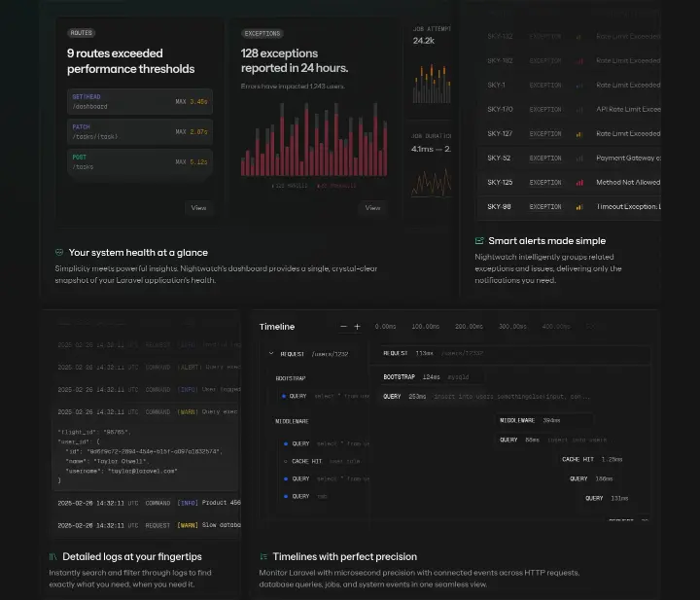Click the EXCEPTIONS badge label

[x=262, y=33]
